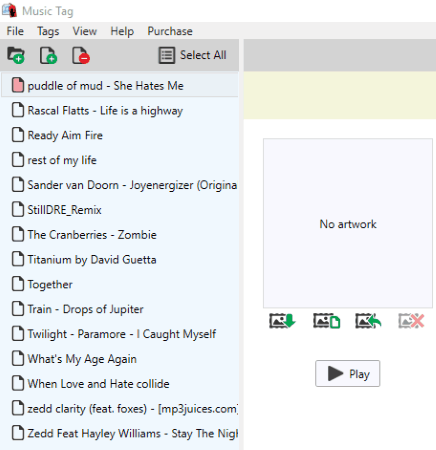Select 'puddle of mud - She Hates Me' track
The height and width of the screenshot is (450, 436).
coord(119,86)
